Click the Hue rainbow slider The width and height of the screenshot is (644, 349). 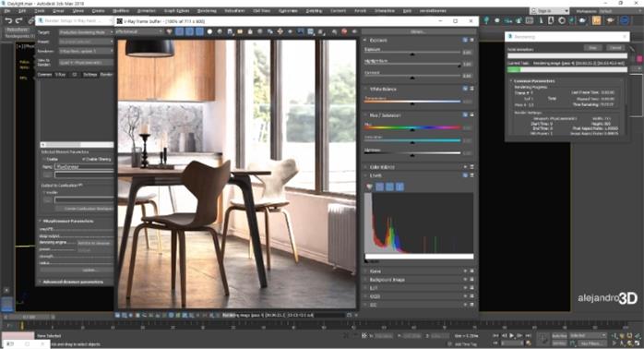412,127
